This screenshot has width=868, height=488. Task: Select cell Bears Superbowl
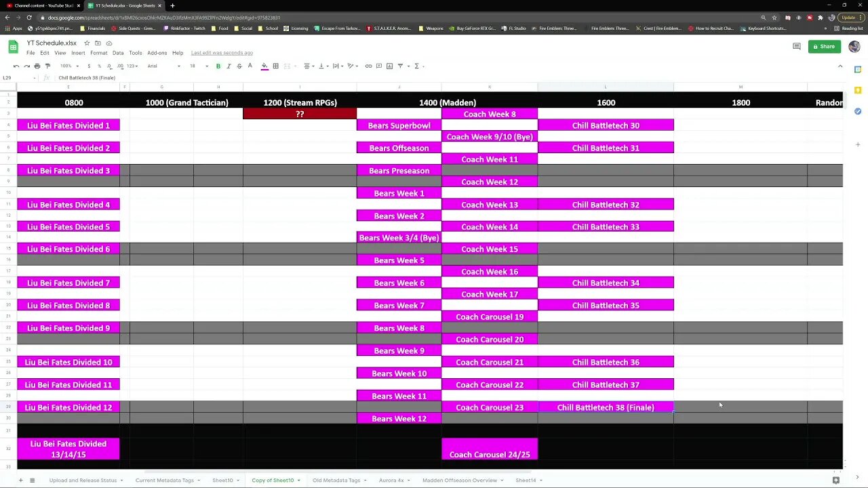(x=399, y=125)
